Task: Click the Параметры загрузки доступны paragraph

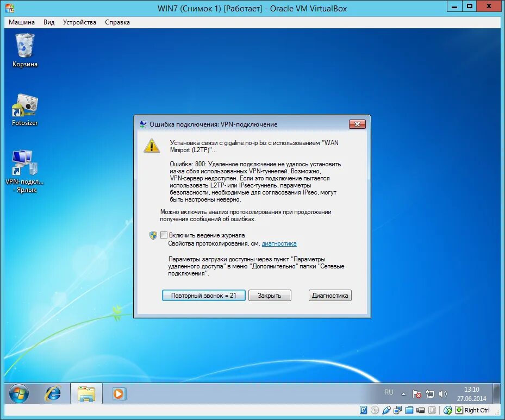Action: point(256,266)
